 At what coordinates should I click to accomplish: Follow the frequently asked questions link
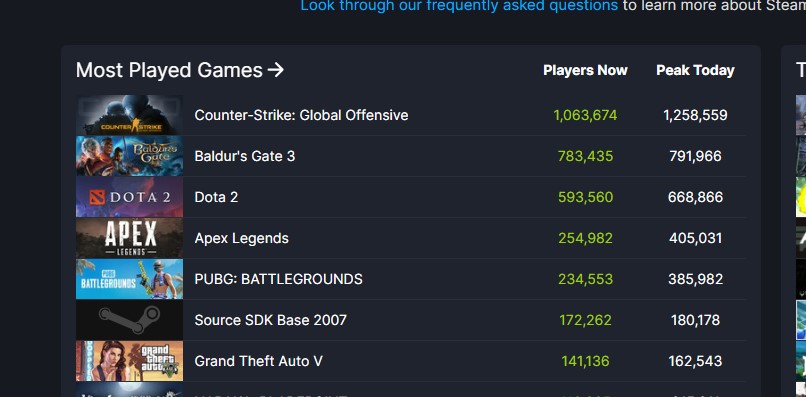click(459, 6)
